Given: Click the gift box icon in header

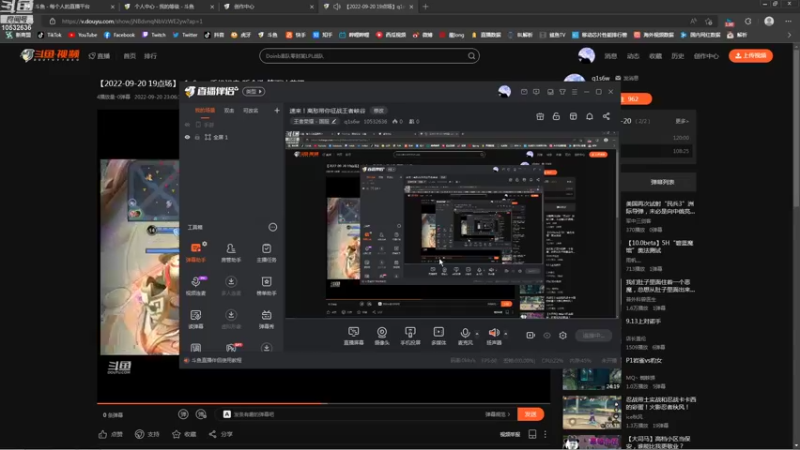Looking at the screenshot, I should coord(540,116).
